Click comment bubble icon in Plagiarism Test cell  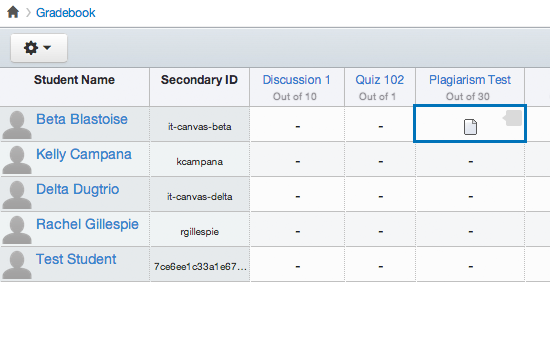click(x=512, y=118)
